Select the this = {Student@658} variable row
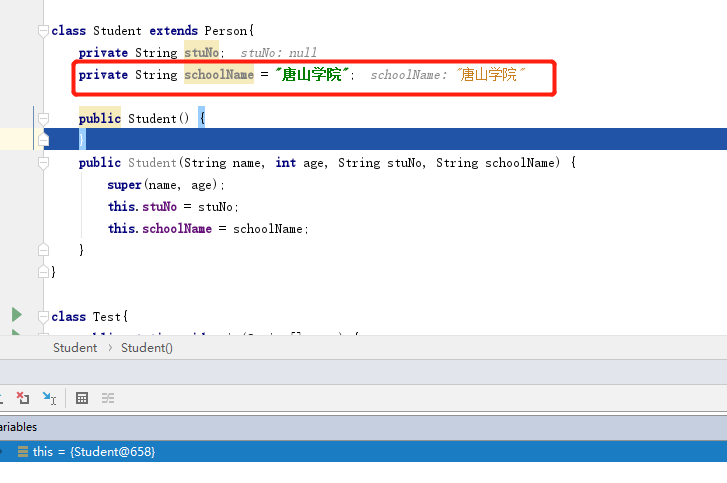Viewport: 727px width, 483px height. (x=364, y=451)
